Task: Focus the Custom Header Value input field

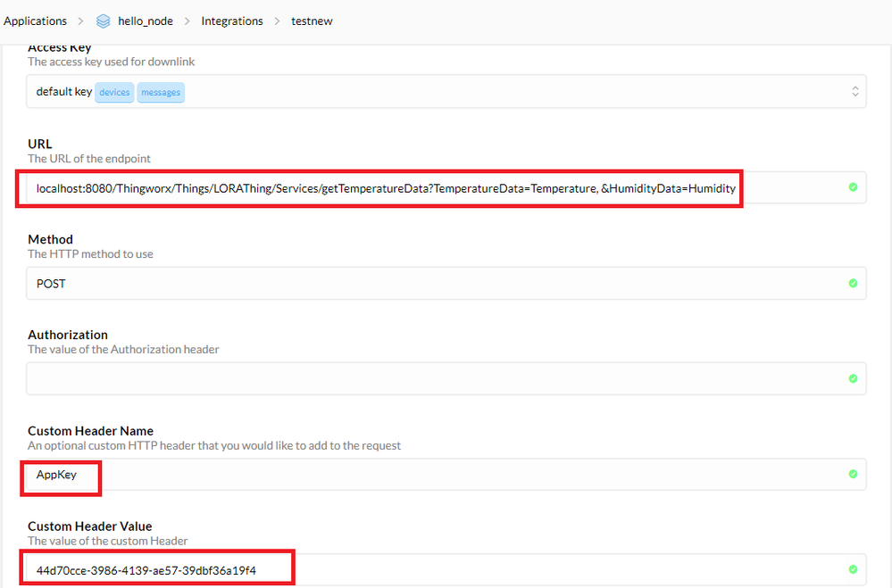Action: coord(446,570)
